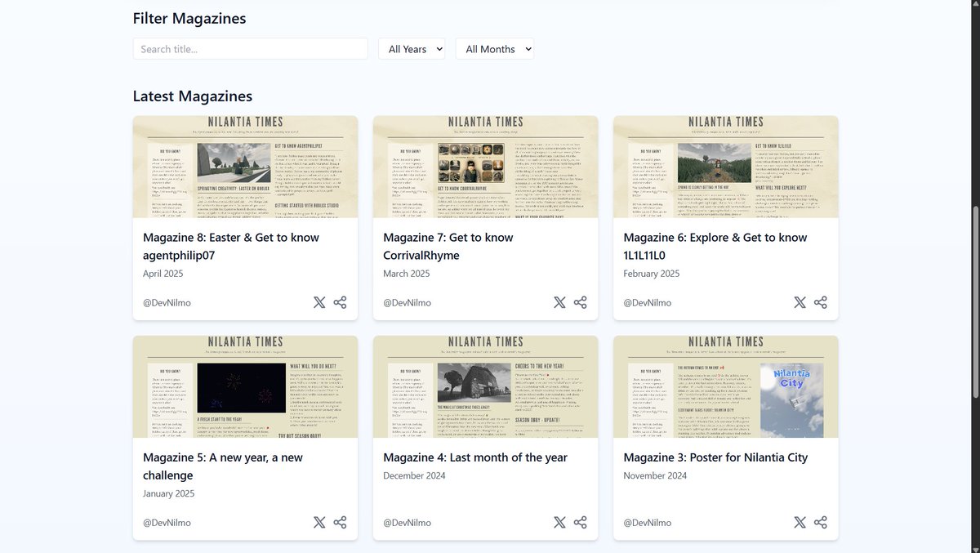Click the Latest Magazines heading

pos(193,96)
